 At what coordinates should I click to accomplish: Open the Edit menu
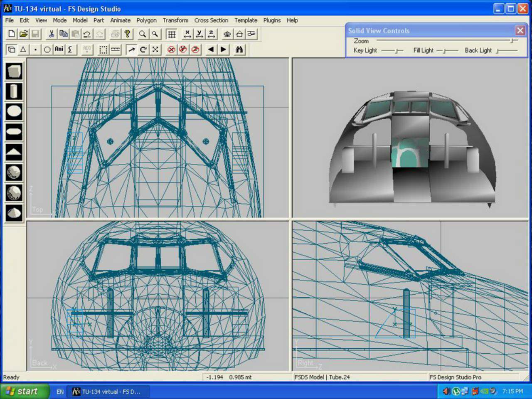coord(25,20)
